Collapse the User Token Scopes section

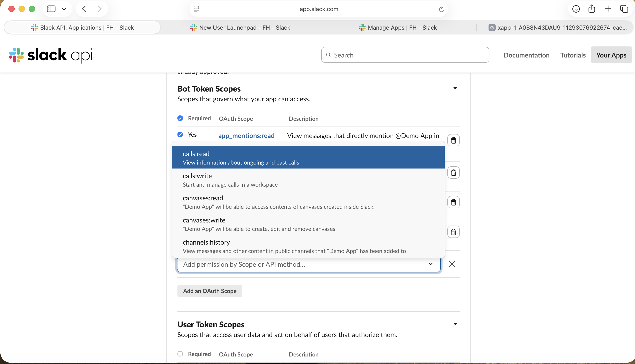455,324
